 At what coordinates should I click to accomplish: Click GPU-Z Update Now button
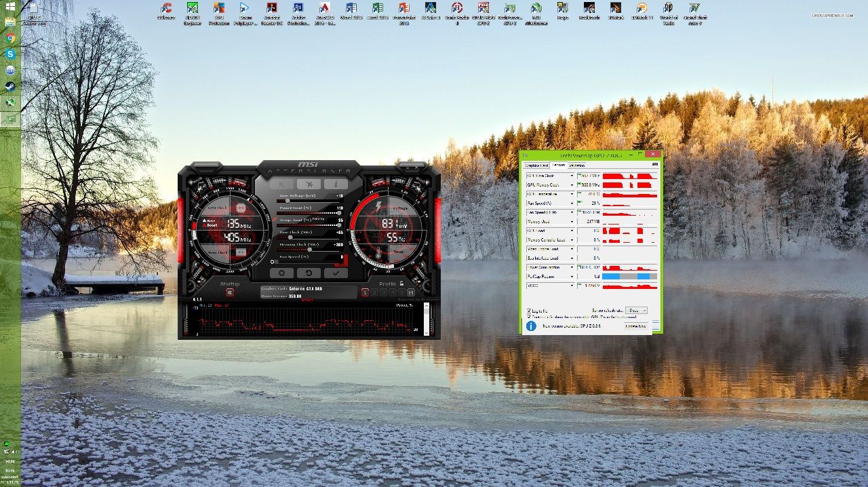click(635, 326)
